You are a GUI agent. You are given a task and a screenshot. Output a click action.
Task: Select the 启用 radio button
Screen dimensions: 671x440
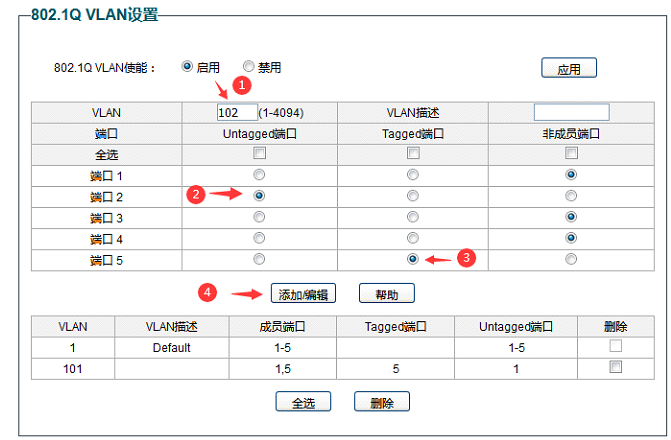pyautogui.click(x=187, y=67)
